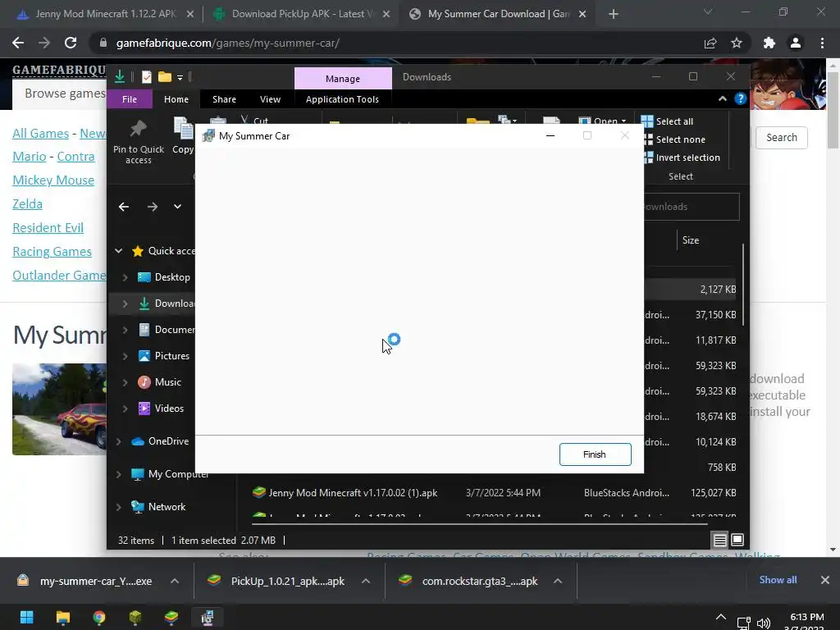Select Desktop in the navigation pane
This screenshot has height=630, width=840.
[172, 277]
